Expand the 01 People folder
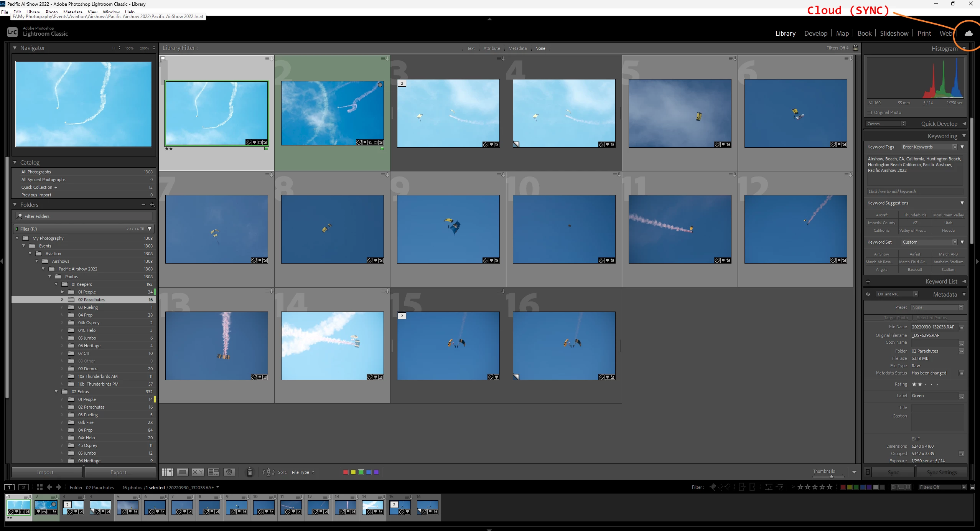Image resolution: width=980 pixels, height=531 pixels. (x=63, y=292)
